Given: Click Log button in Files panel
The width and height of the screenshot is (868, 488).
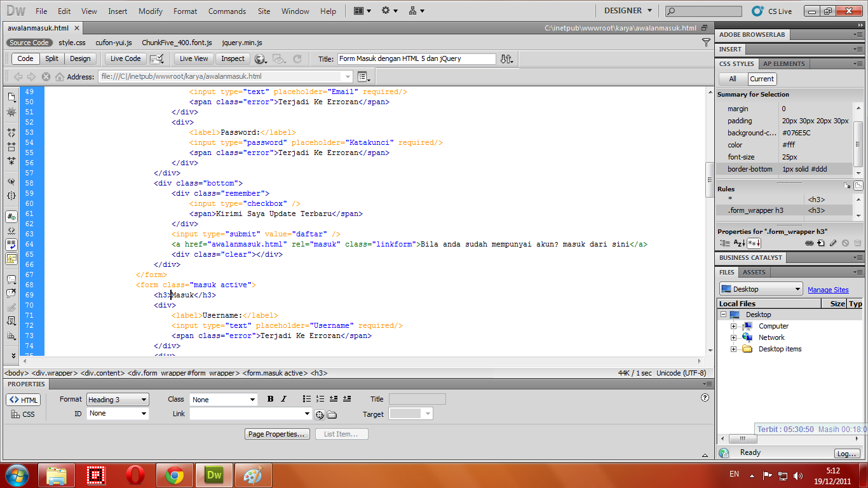Looking at the screenshot, I should pos(847,454).
